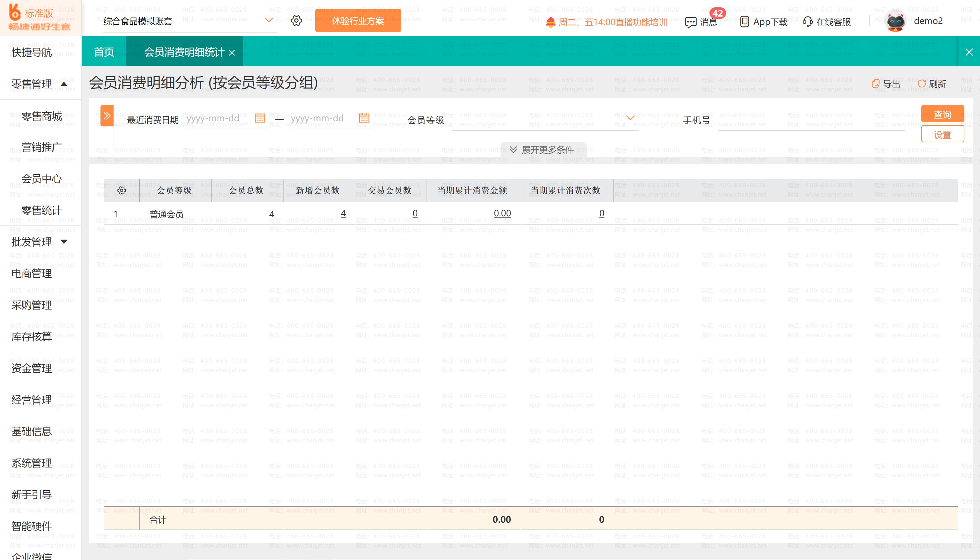Click the 导出 export icon
Viewport: 980px width, 560px height.
click(x=876, y=84)
